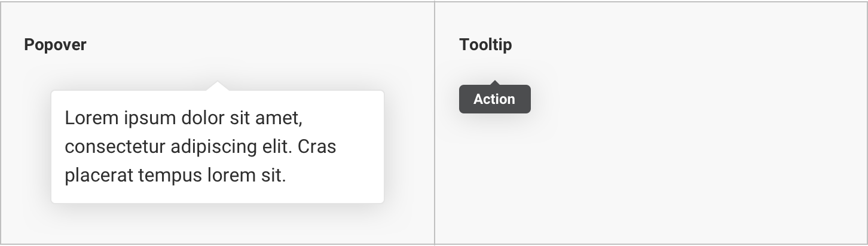Viewport: 868px width, 246px height.
Task: Click the dark tooltip's arrow pointer
Action: (494, 82)
